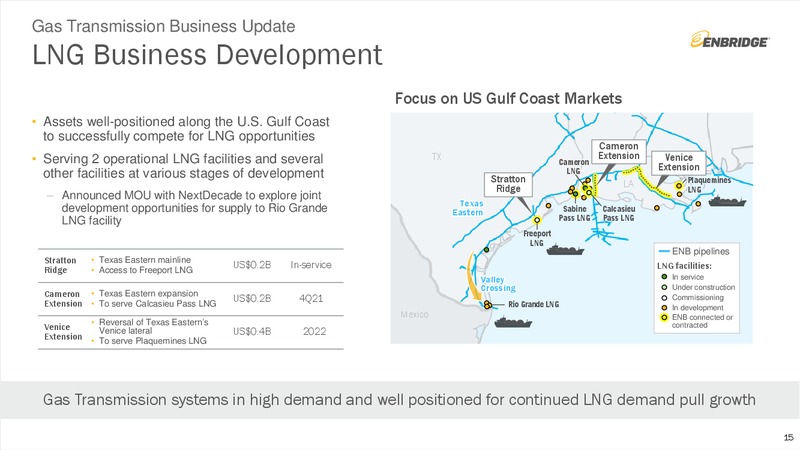Click the orange Valley Crossing arrow
800x450 pixels.
coord(474,277)
